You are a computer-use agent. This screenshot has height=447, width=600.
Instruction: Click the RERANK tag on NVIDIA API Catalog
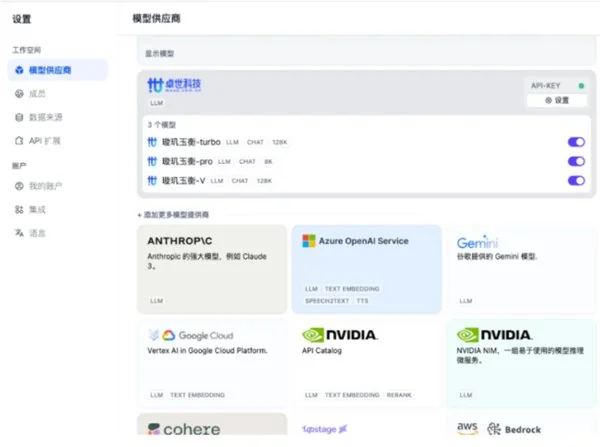coord(399,395)
